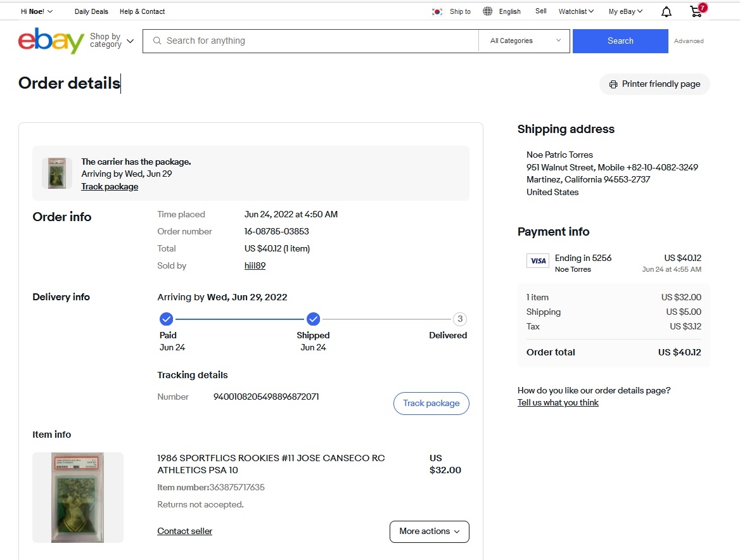The image size is (740, 560).
Task: Click the Order total US $40.12 amount
Action: [x=680, y=352]
